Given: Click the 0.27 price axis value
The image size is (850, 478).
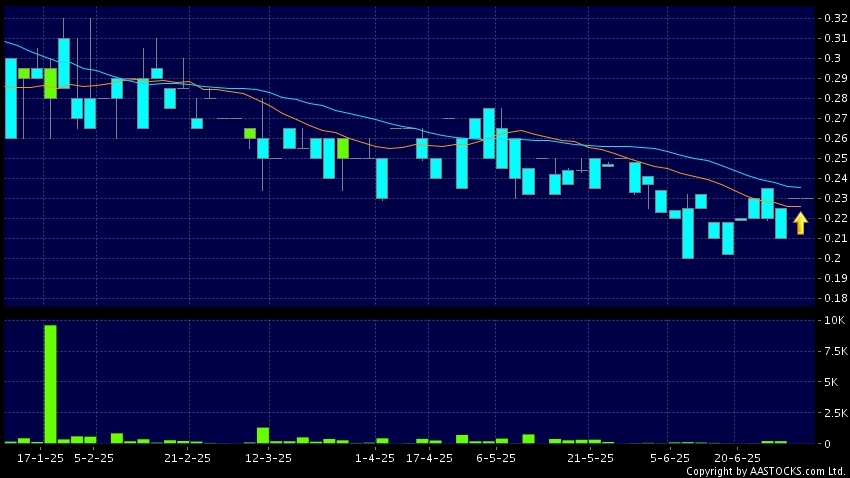Looking at the screenshot, I should point(835,118).
